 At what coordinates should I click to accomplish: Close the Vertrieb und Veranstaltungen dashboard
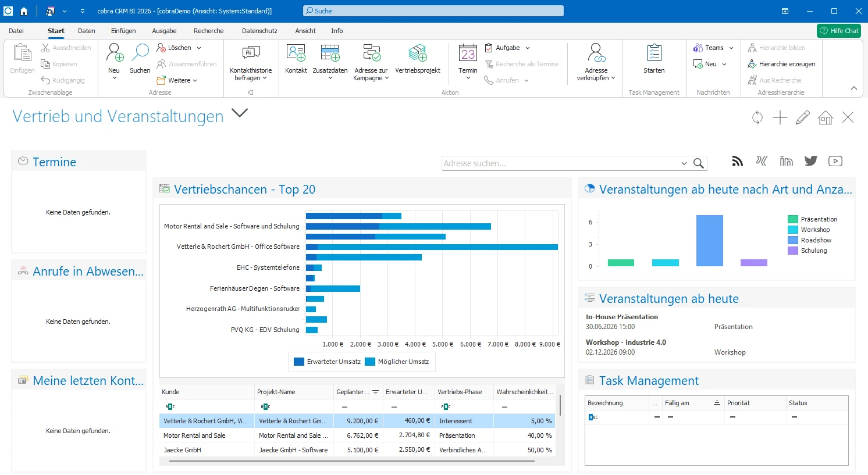point(848,117)
